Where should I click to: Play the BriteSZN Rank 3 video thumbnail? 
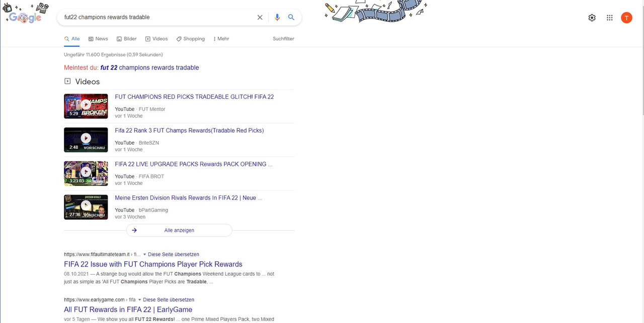pyautogui.click(x=86, y=140)
